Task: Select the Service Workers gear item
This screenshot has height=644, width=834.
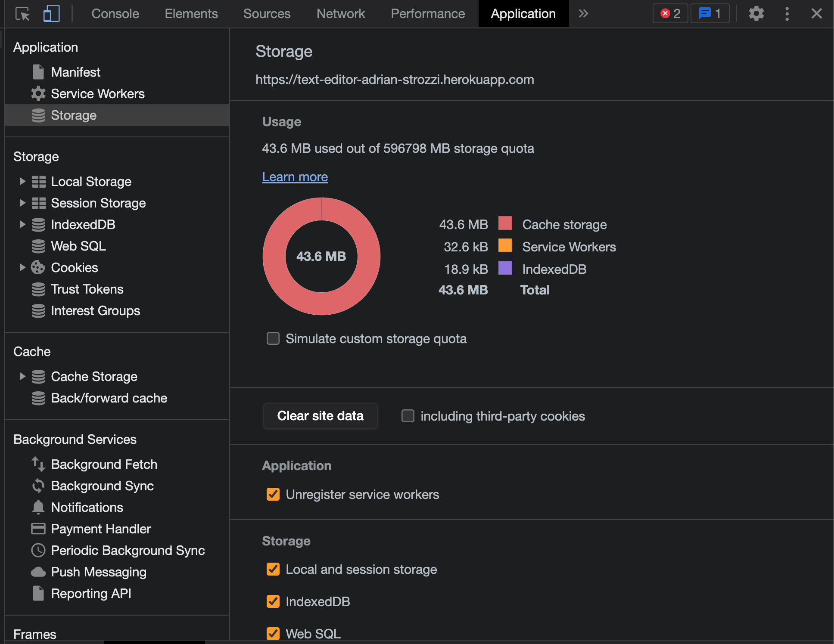Action: pyautogui.click(x=97, y=94)
